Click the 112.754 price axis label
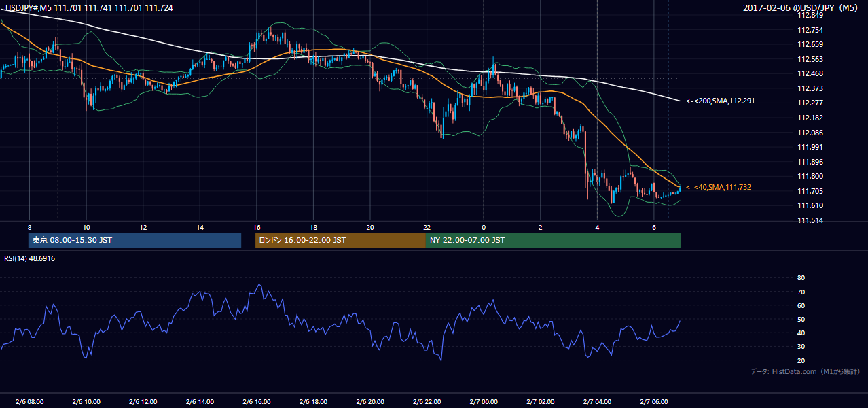Screen dimensions: 868x408 (x=809, y=30)
